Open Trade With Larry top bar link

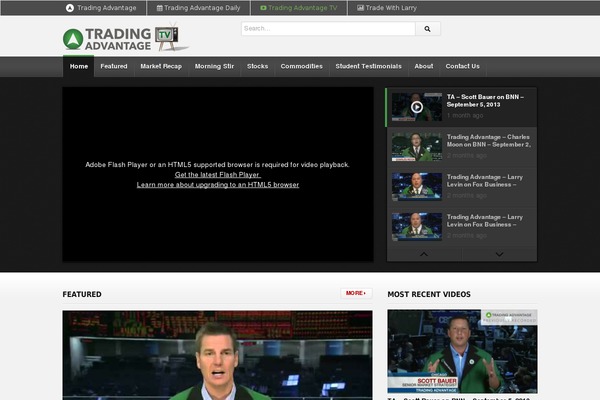pyautogui.click(x=391, y=8)
